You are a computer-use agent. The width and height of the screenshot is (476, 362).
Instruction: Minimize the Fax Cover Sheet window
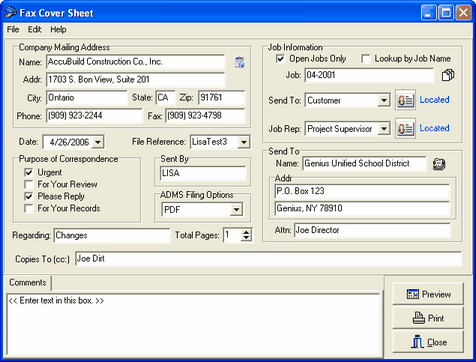[429, 13]
